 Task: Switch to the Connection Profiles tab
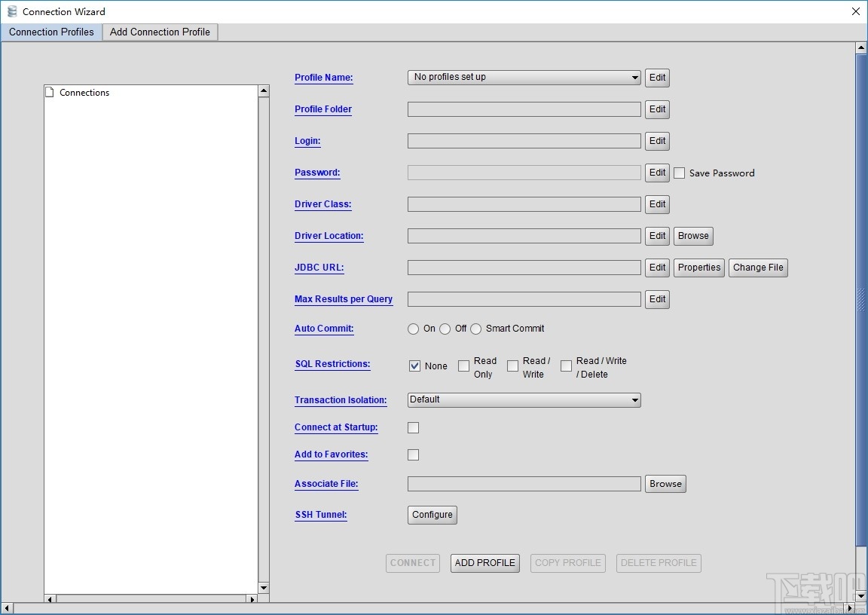pyautogui.click(x=50, y=32)
